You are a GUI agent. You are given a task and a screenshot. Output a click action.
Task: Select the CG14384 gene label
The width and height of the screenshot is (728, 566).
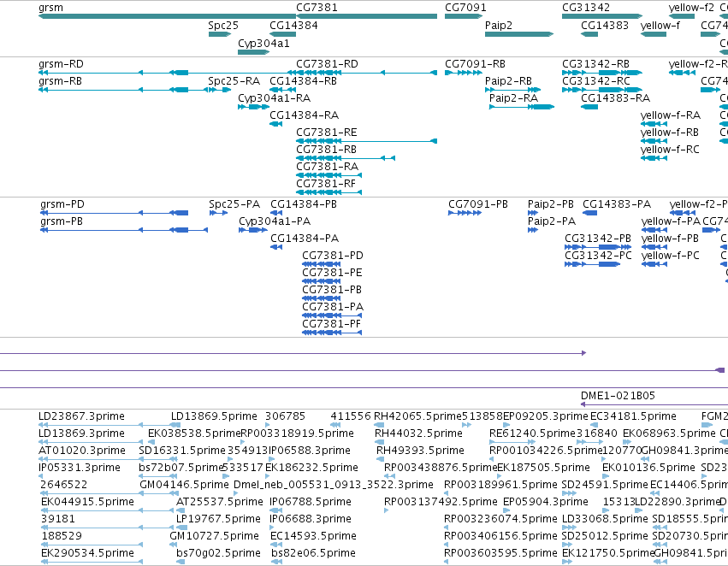(x=293, y=25)
